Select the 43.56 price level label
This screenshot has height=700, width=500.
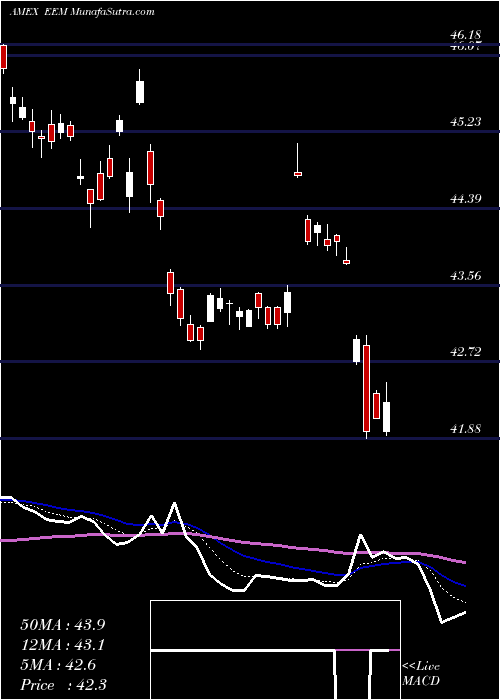[465, 275]
